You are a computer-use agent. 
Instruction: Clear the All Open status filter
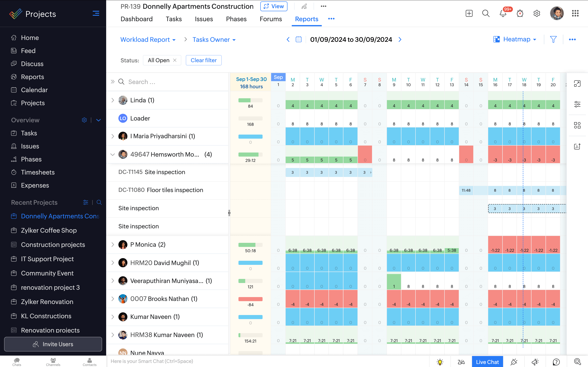click(175, 60)
